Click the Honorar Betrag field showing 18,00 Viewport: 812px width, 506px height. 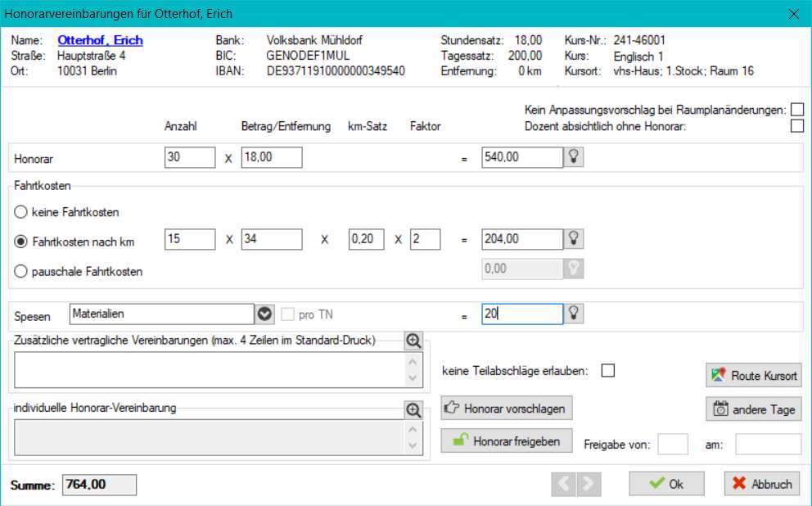point(272,157)
